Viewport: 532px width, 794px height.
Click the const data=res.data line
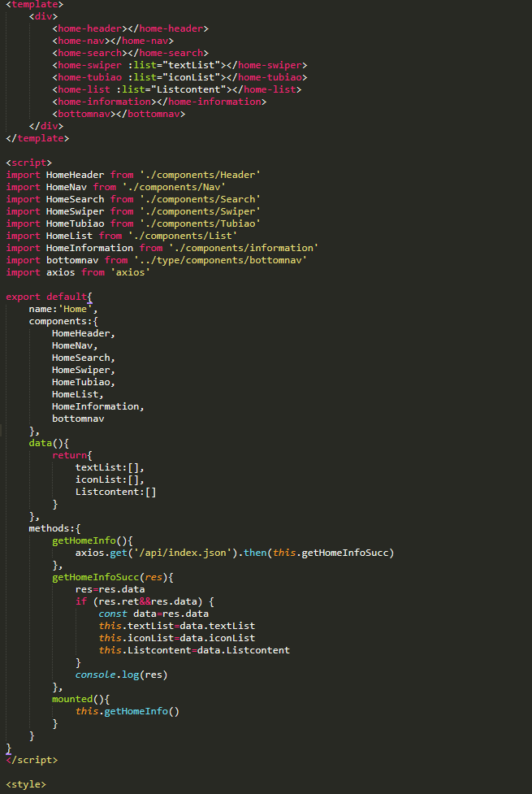point(154,614)
